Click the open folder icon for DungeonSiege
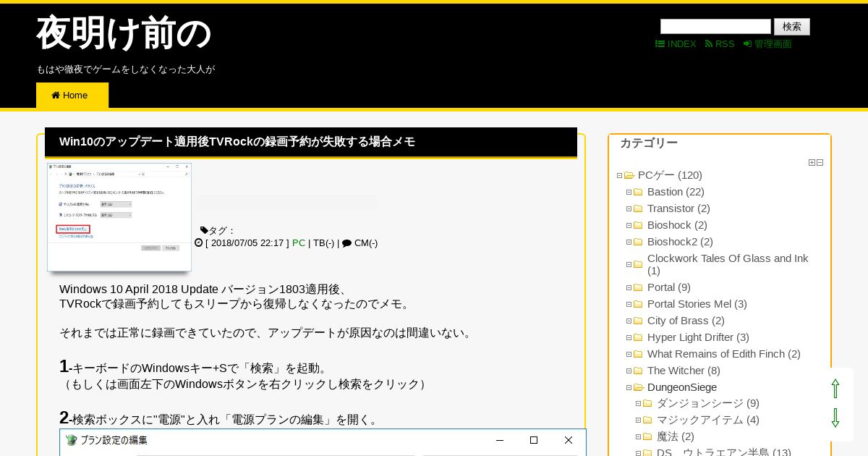 tap(639, 388)
